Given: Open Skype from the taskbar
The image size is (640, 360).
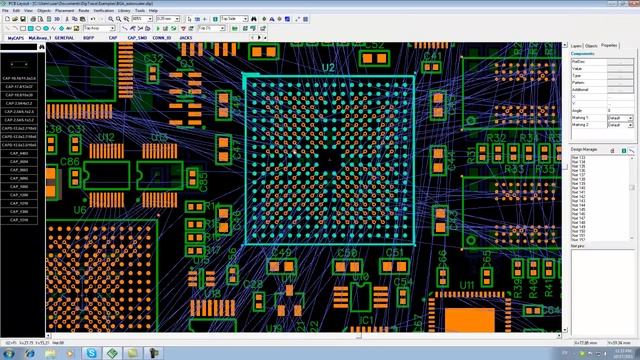Looking at the screenshot, I should pyautogui.click(x=91, y=353).
